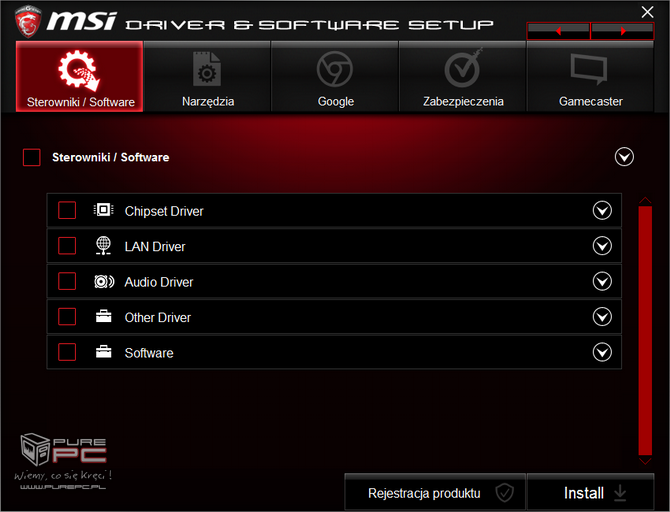This screenshot has height=512, width=670.
Task: Click the Install button
Action: [x=590, y=492]
